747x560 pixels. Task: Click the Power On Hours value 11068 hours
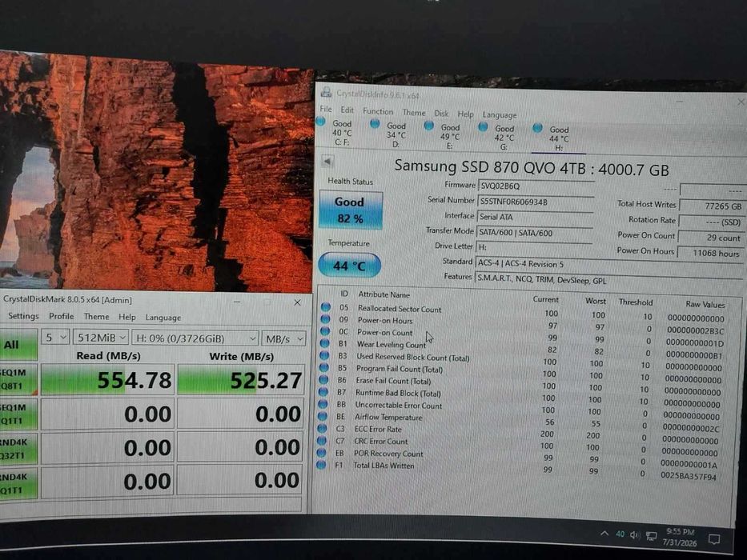(x=710, y=254)
